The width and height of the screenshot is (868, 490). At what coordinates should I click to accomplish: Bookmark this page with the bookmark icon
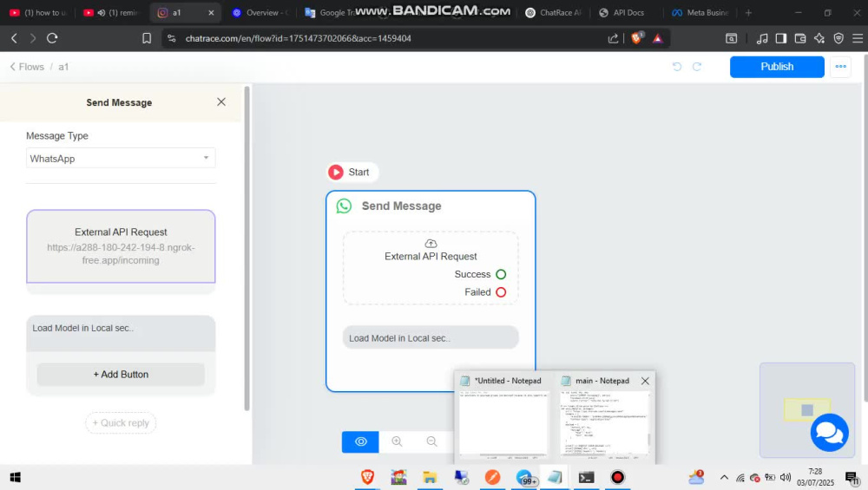pos(147,38)
